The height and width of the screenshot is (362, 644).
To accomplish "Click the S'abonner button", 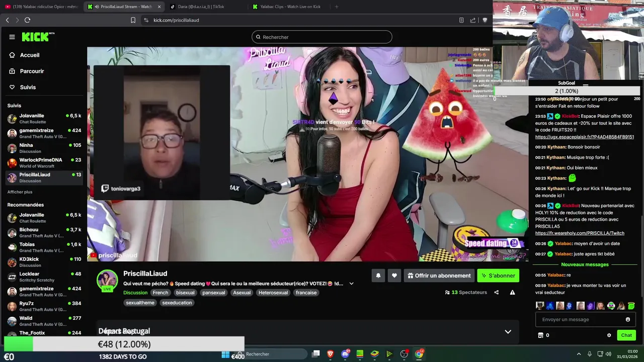I will (x=498, y=276).
